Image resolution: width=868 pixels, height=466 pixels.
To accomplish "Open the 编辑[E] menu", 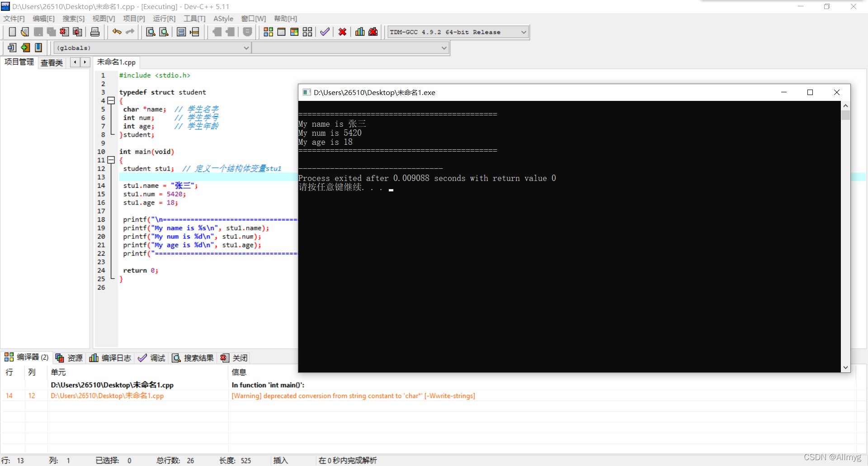I will tap(44, 19).
